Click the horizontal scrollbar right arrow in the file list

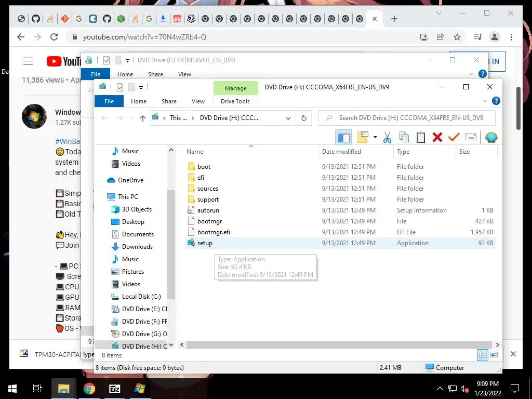click(x=497, y=345)
